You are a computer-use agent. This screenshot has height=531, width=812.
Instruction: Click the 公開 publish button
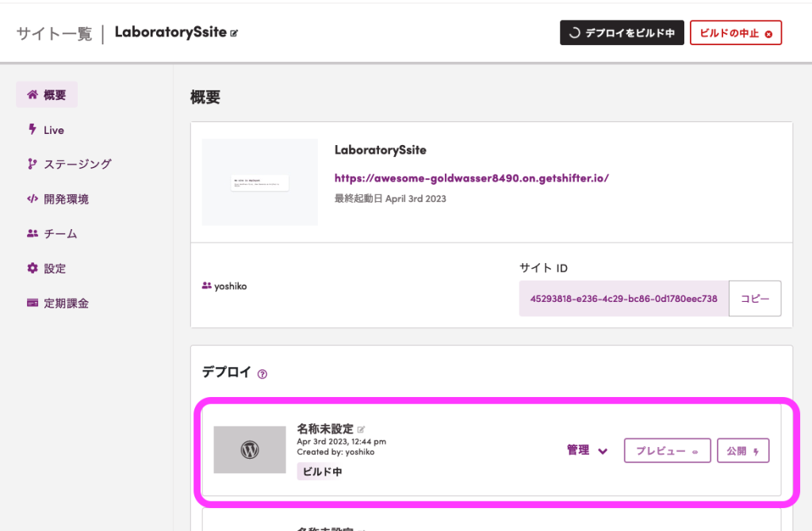tap(743, 451)
